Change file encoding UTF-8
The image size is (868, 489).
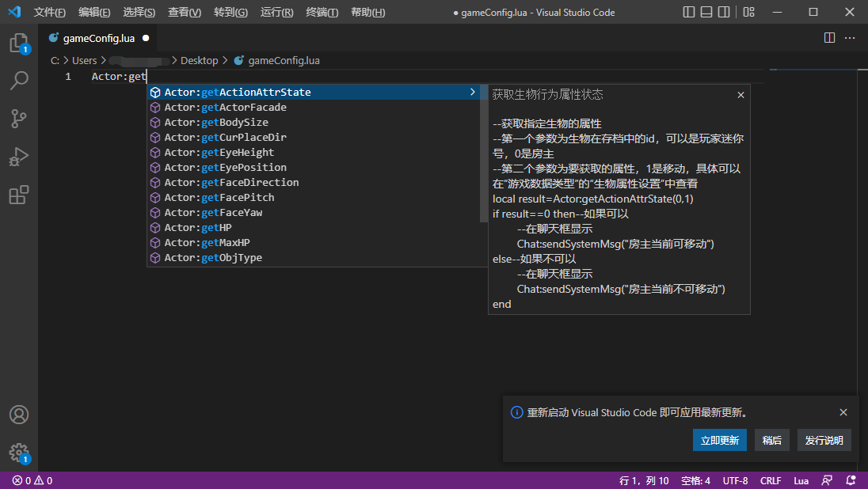point(735,481)
